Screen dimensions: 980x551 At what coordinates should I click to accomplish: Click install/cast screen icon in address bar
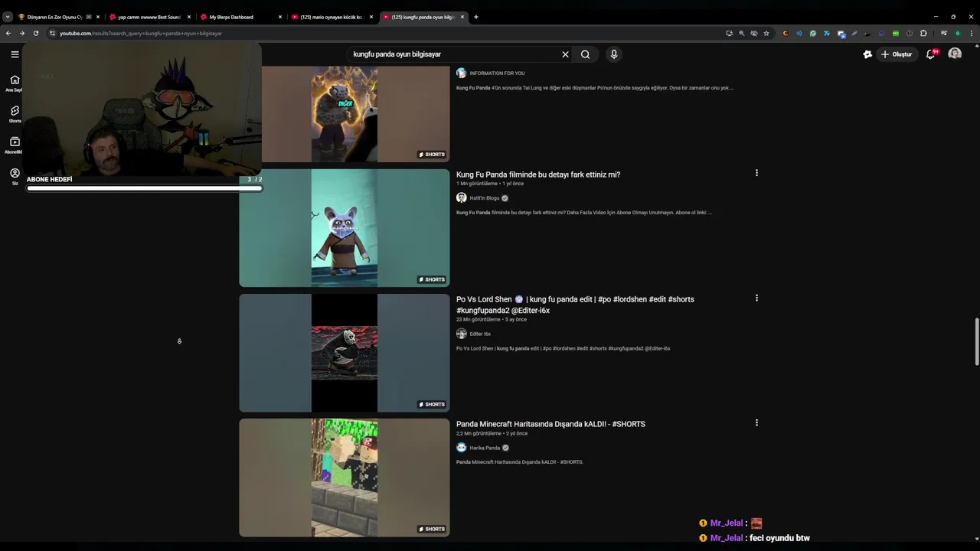pos(729,33)
